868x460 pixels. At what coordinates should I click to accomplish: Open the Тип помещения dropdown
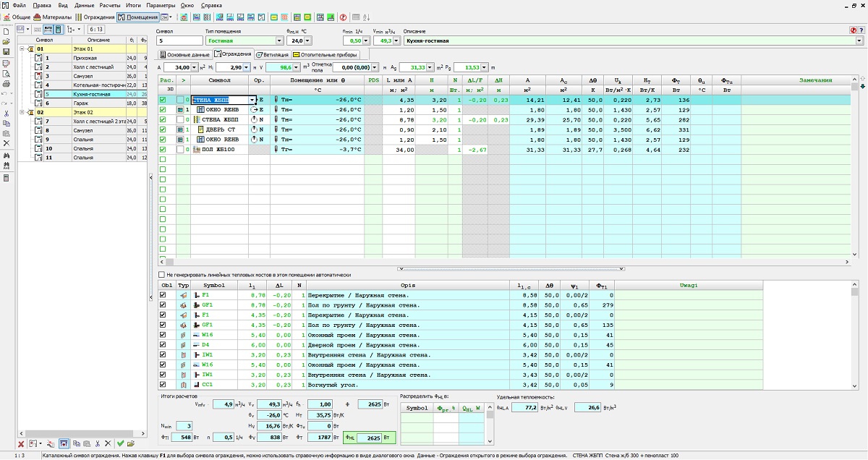pos(278,41)
